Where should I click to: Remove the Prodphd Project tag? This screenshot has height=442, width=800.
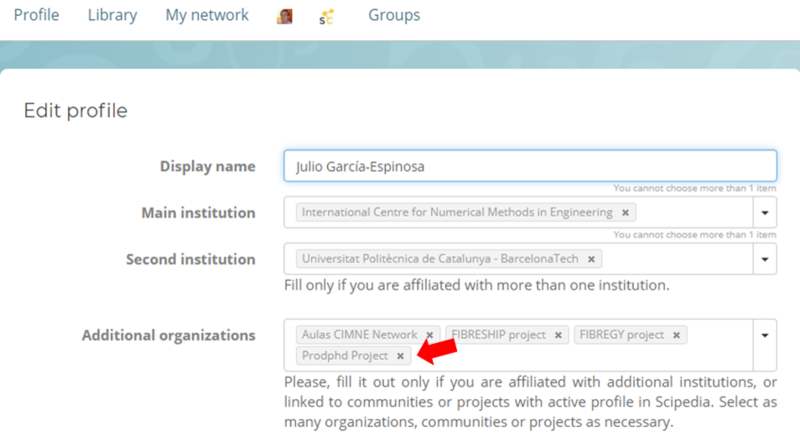tap(400, 356)
